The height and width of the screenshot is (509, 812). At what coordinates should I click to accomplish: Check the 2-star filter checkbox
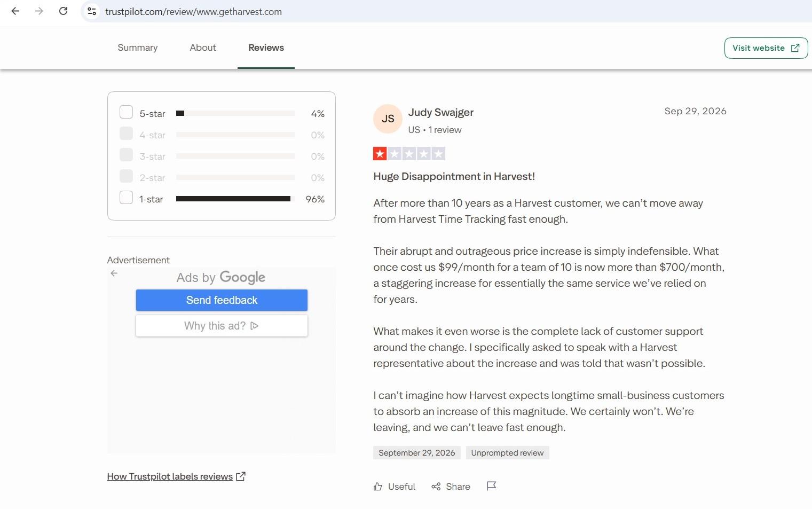click(x=126, y=176)
